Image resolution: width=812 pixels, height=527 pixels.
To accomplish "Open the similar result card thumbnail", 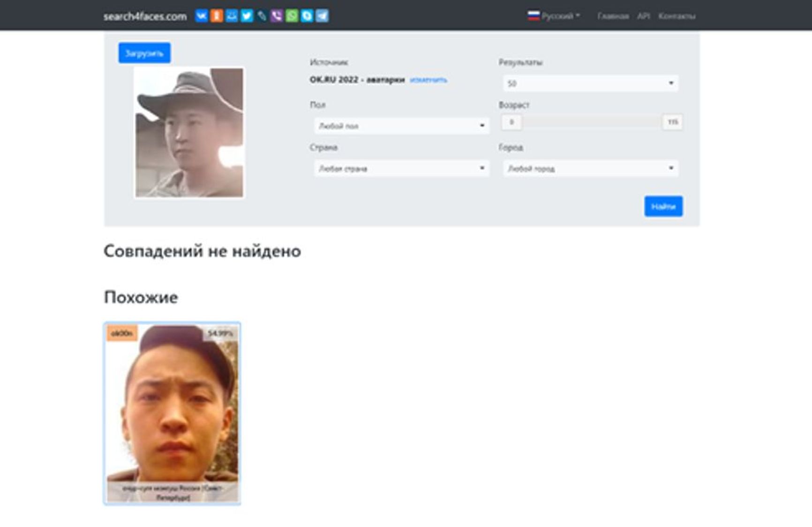I will [172, 413].
